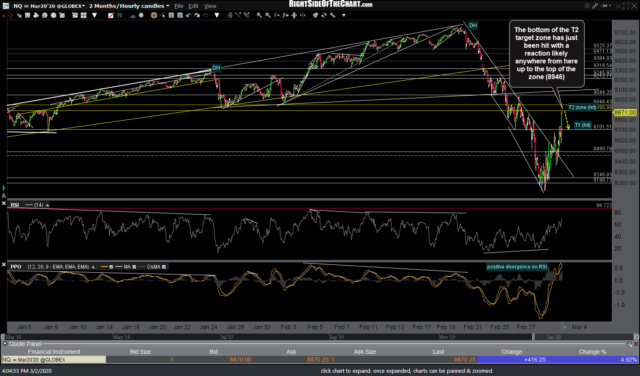Screen dimensions: 640x376
Task: Click the second magnifier zoom icon
Action: 268,16
